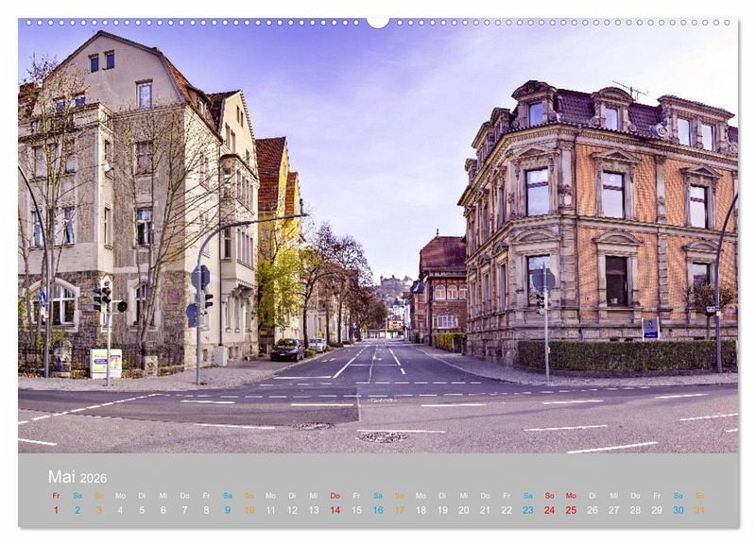Image resolution: width=756 pixels, height=545 pixels.
Task: Pick date 13 in the calendar strip
Action: [314, 510]
